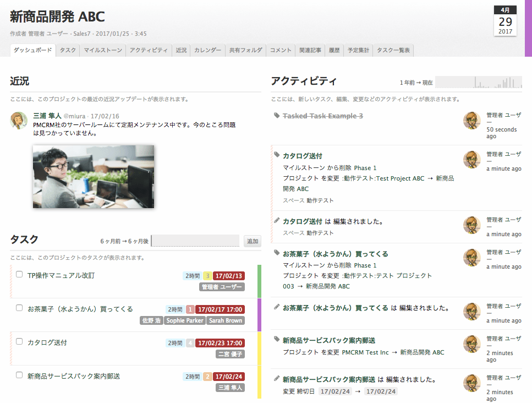This screenshot has width=532, height=403.
Task: Click the pencil icon beside 新商品サービスパック案内郵送 は 編集されました
Action: coord(277,379)
